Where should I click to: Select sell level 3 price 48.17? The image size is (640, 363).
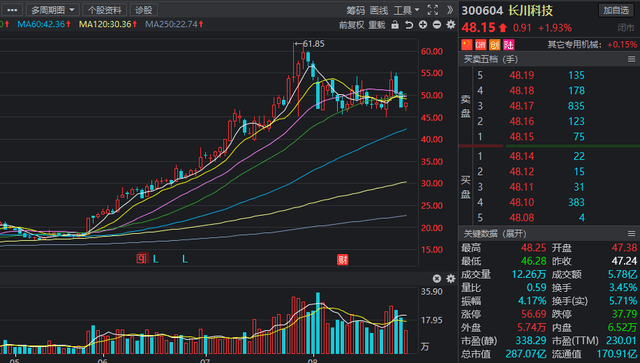(522, 106)
